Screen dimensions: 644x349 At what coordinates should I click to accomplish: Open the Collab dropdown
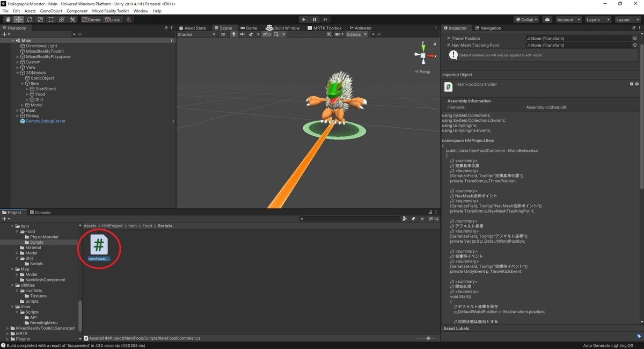(x=527, y=19)
